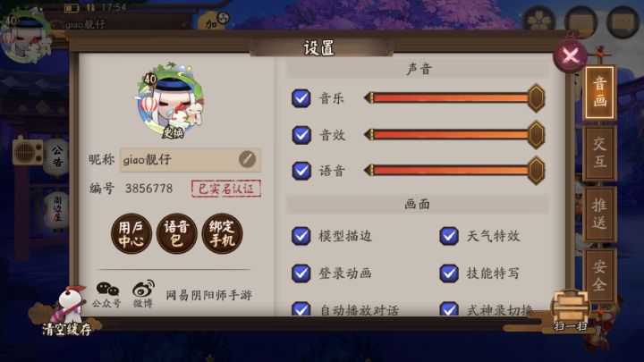Click the pencil icon to edit nickname
Viewport: 644px width, 362px height.
(247, 159)
